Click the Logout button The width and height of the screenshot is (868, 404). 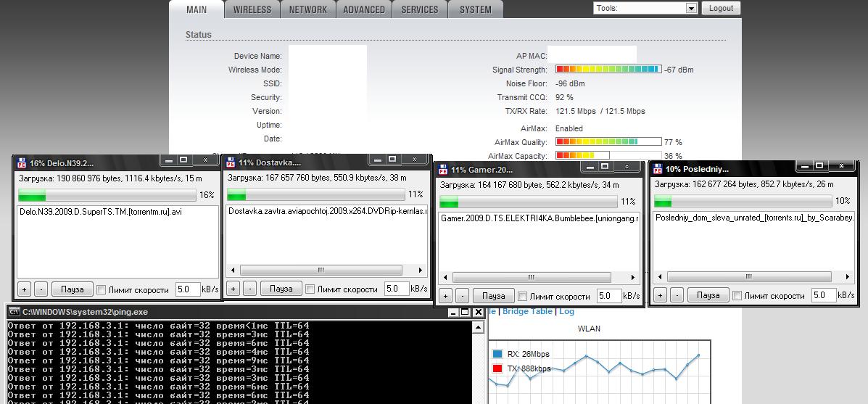[x=721, y=8]
